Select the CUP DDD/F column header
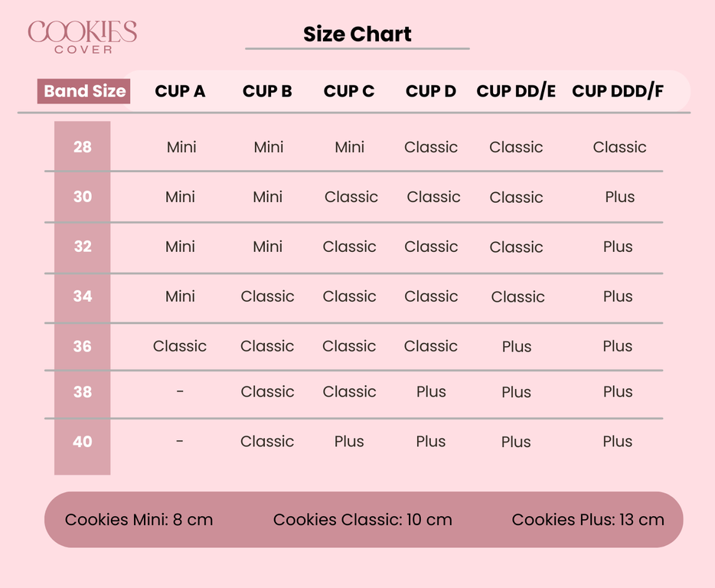 tap(617, 91)
